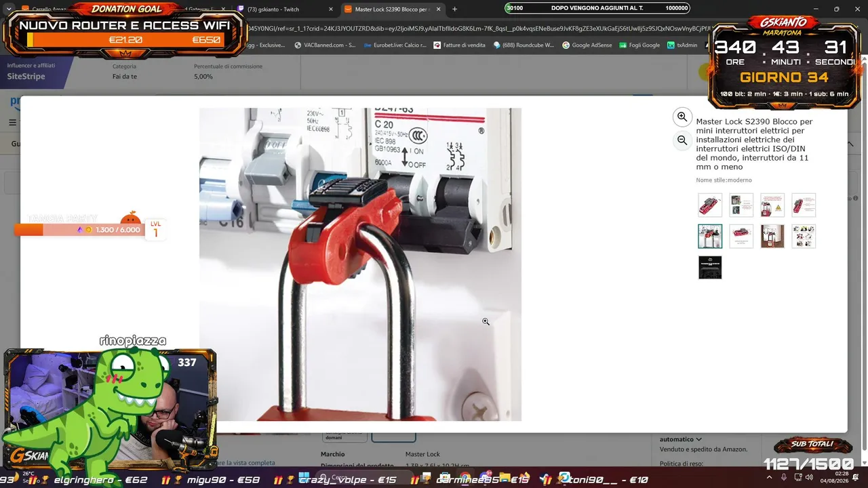Open the VACBanned.com bookmark
The height and width of the screenshot is (488, 868).
324,45
